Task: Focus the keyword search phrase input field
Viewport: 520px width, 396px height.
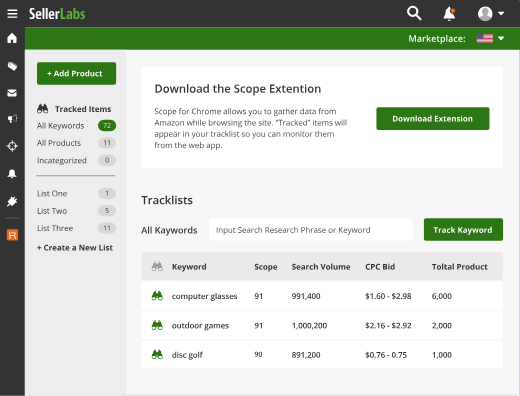Action: pyautogui.click(x=311, y=230)
